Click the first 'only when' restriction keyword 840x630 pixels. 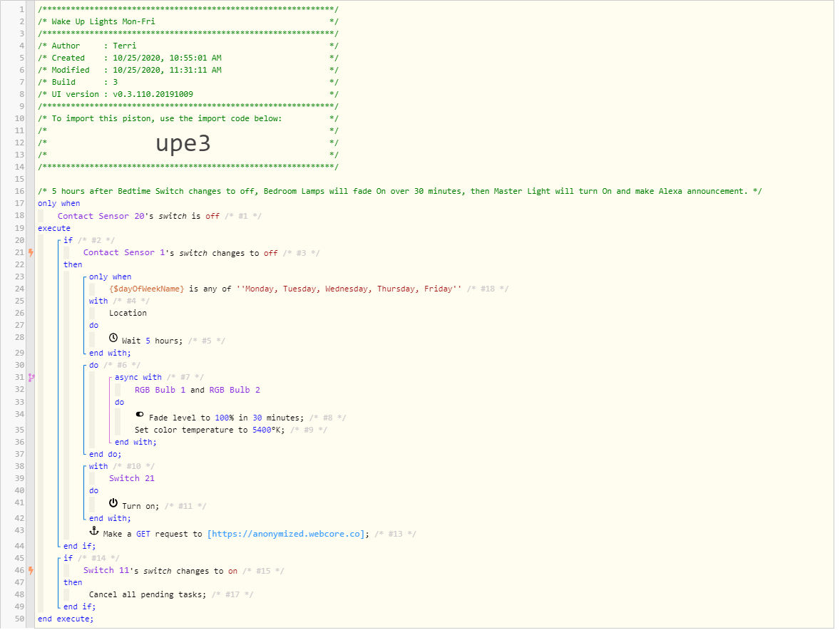point(59,203)
